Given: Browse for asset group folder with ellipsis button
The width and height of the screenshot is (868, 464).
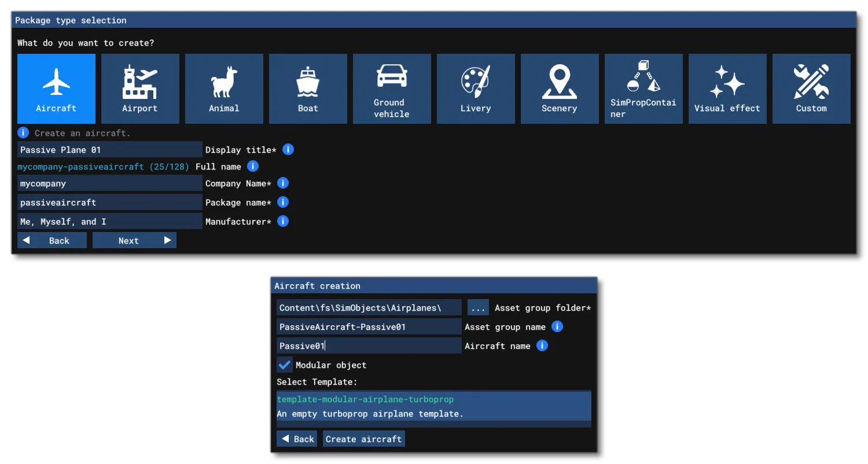Looking at the screenshot, I should 478,307.
